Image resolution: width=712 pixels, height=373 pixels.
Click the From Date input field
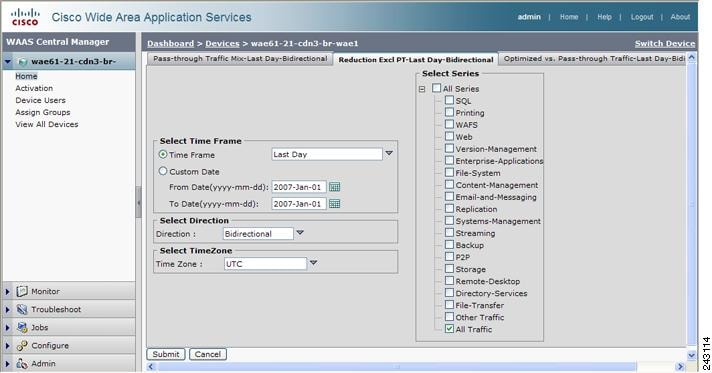click(x=299, y=187)
